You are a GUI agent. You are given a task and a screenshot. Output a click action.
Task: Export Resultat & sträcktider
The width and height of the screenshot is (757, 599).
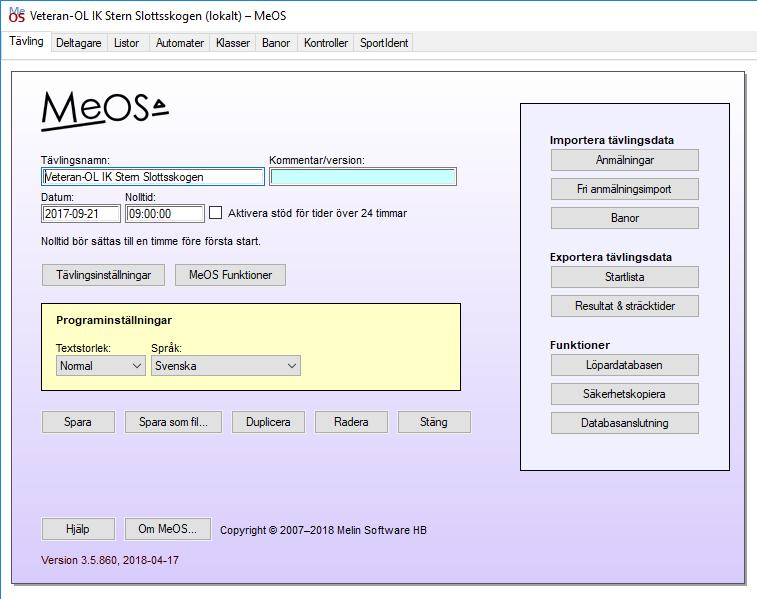click(625, 306)
